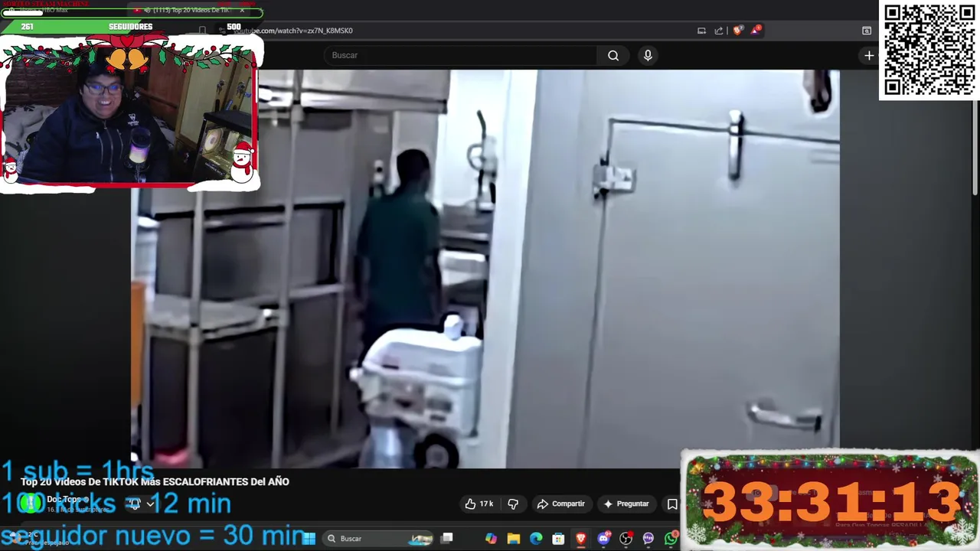Open OBS Studio from the taskbar
The image size is (980, 551).
[626, 539]
